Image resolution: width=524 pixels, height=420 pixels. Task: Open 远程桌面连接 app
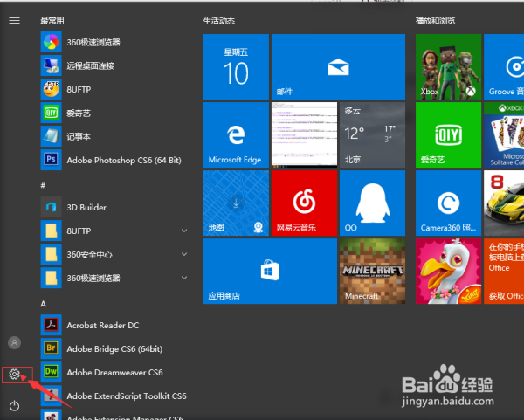coord(114,65)
